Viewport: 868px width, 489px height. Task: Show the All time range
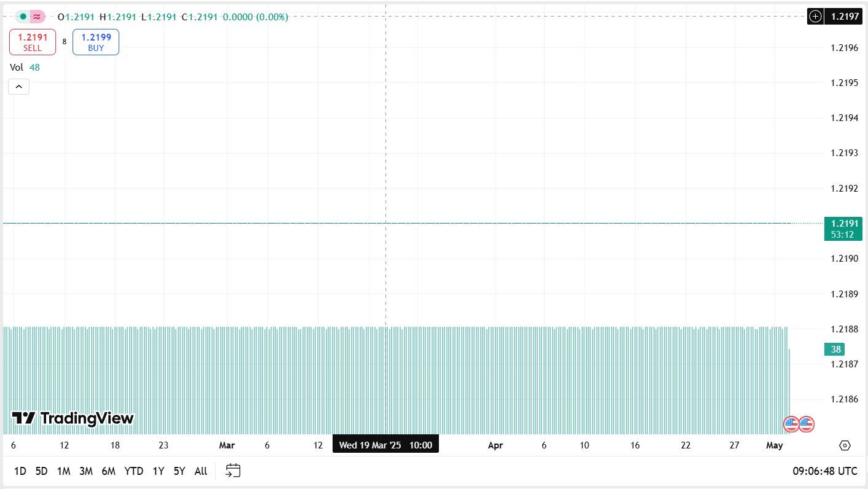(x=200, y=471)
